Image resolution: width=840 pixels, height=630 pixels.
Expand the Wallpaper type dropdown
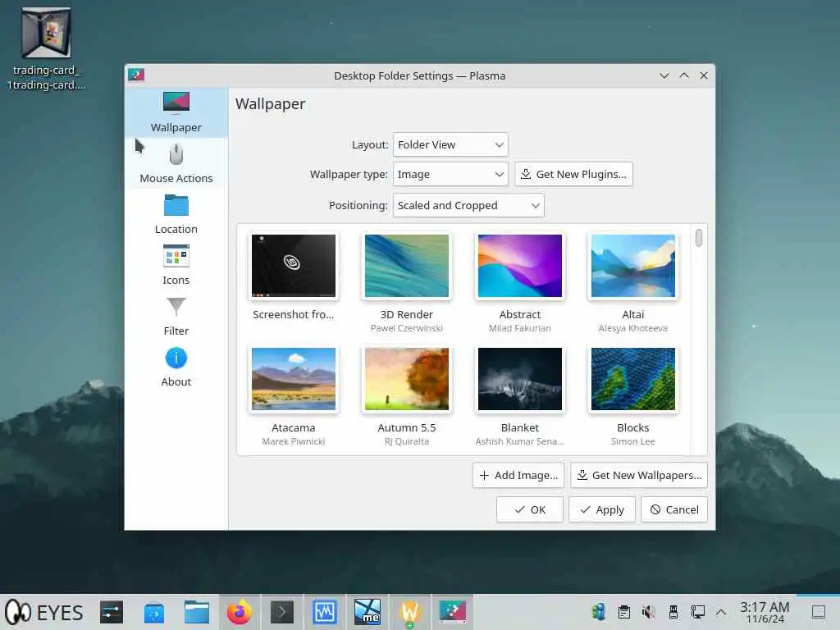point(450,174)
